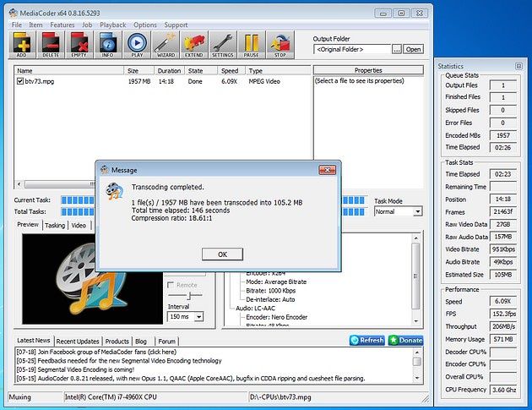Sort by the Speed column header
The width and height of the screenshot is (532, 410).
231,71
